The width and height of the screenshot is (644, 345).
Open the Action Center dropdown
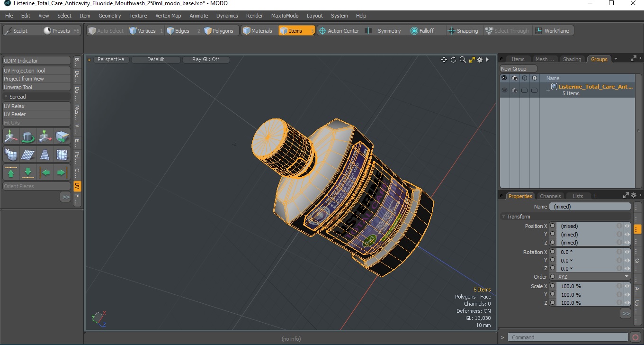[x=339, y=31]
